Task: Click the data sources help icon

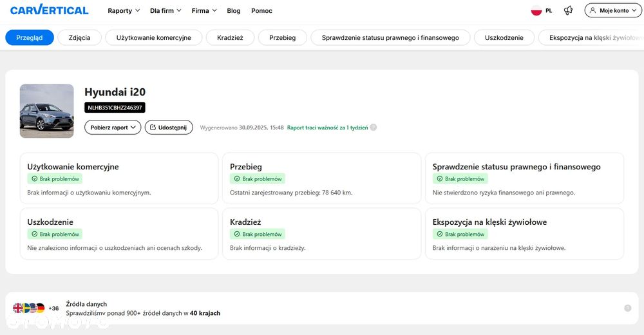Action: click(627, 308)
